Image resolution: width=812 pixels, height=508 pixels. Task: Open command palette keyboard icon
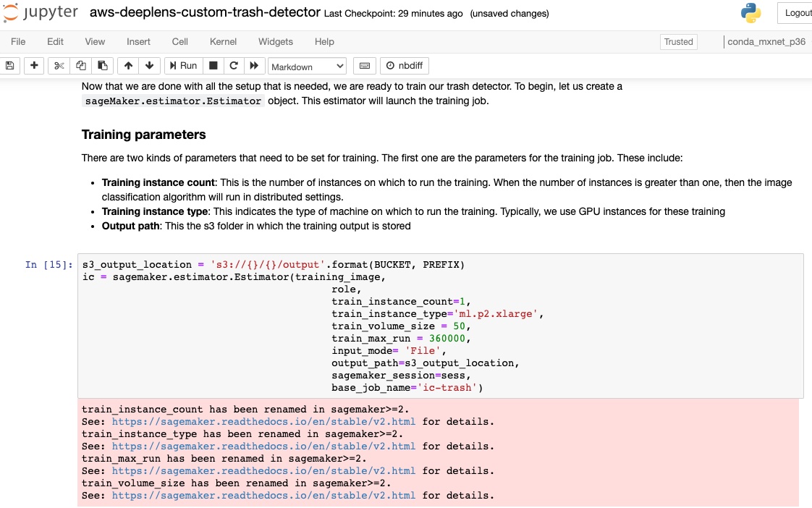pyautogui.click(x=365, y=66)
